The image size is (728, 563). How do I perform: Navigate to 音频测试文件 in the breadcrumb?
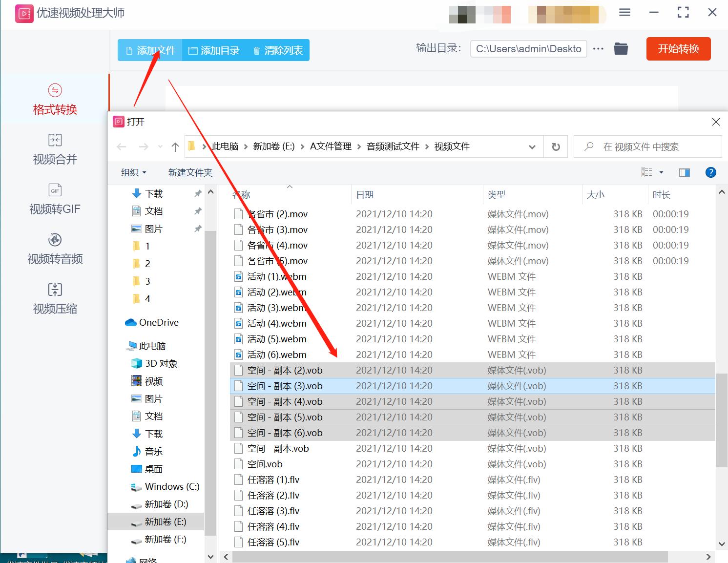pos(393,146)
